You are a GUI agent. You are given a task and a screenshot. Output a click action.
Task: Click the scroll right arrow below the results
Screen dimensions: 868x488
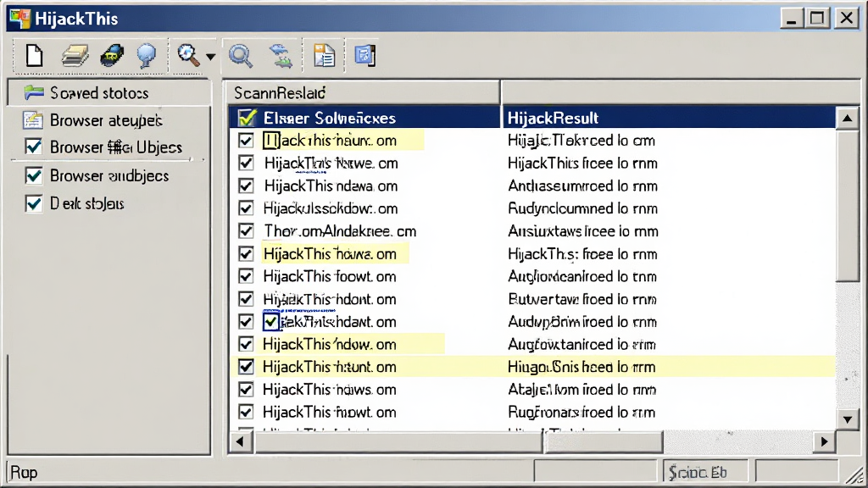pyautogui.click(x=824, y=441)
